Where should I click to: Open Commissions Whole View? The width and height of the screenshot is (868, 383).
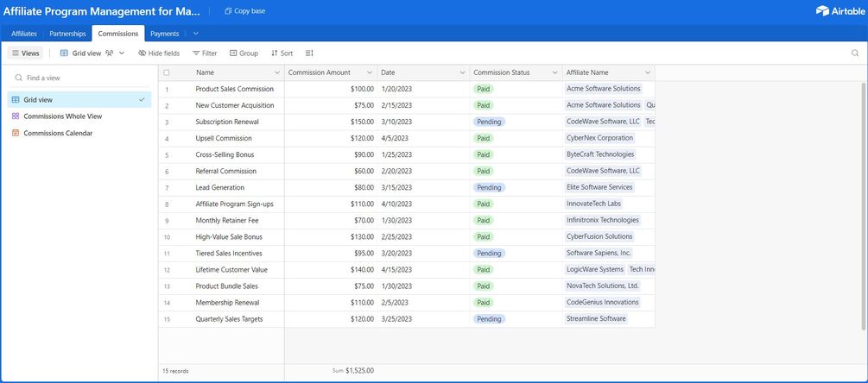tap(79, 116)
